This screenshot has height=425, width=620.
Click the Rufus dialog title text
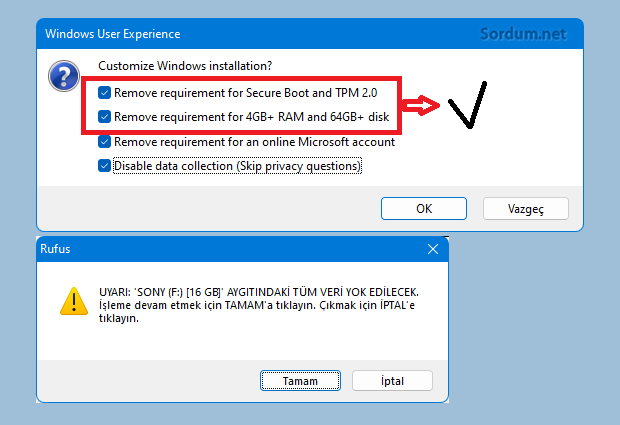[x=57, y=249]
